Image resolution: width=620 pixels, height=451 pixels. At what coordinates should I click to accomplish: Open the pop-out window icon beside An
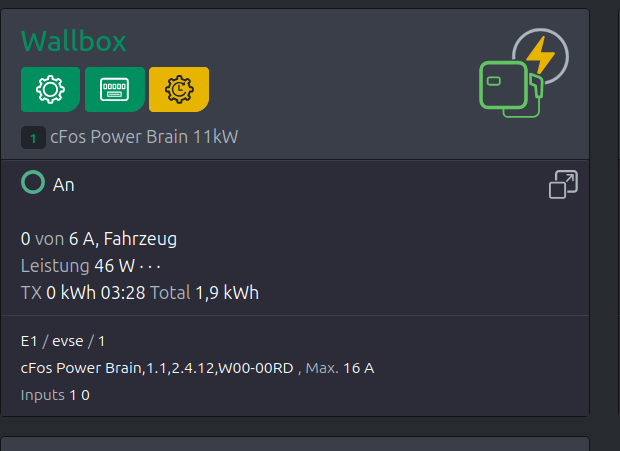pos(563,185)
